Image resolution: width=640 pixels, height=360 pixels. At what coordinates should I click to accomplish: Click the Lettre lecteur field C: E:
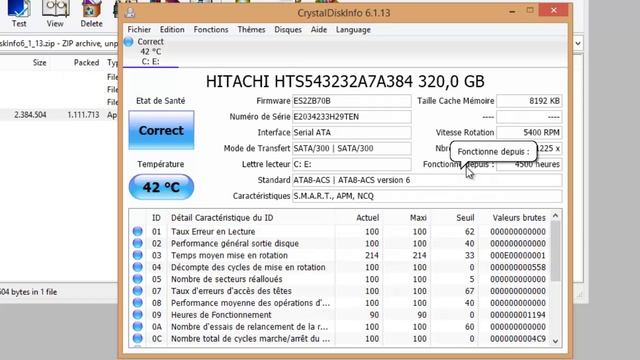tap(351, 164)
